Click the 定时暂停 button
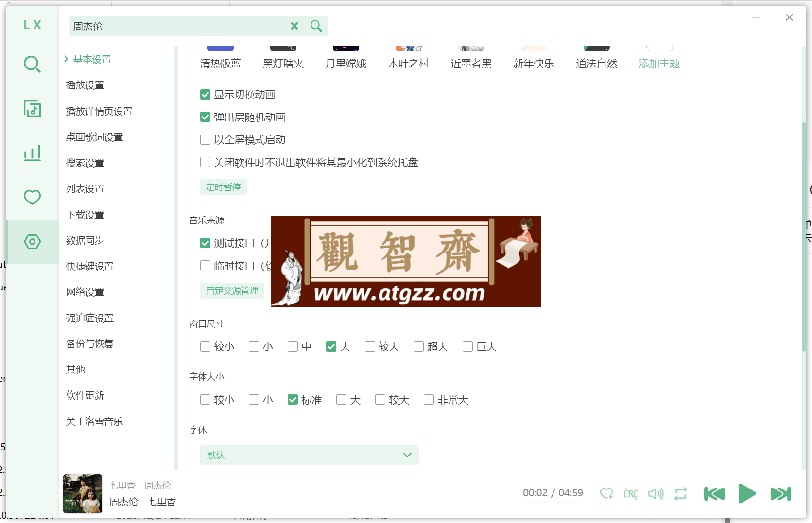This screenshot has width=812, height=523. (224, 187)
